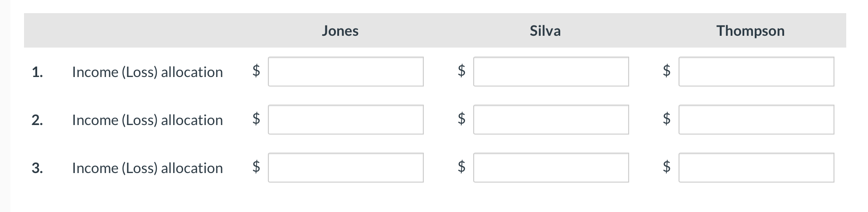Click the Jones column header
This screenshot has width=868, height=212.
[x=340, y=31]
